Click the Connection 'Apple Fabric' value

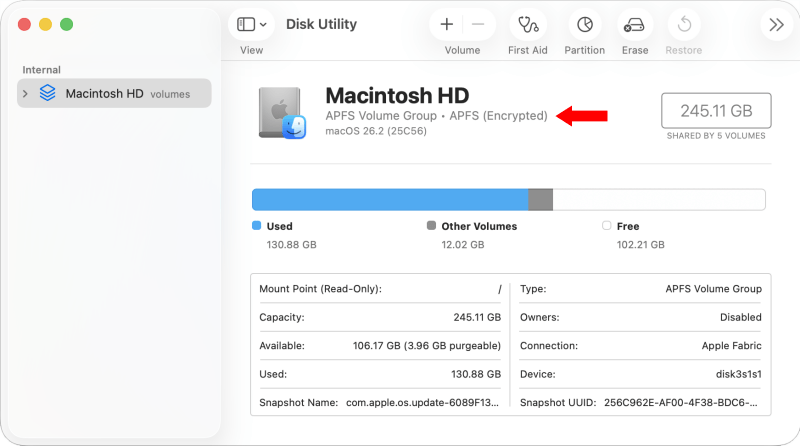732,346
